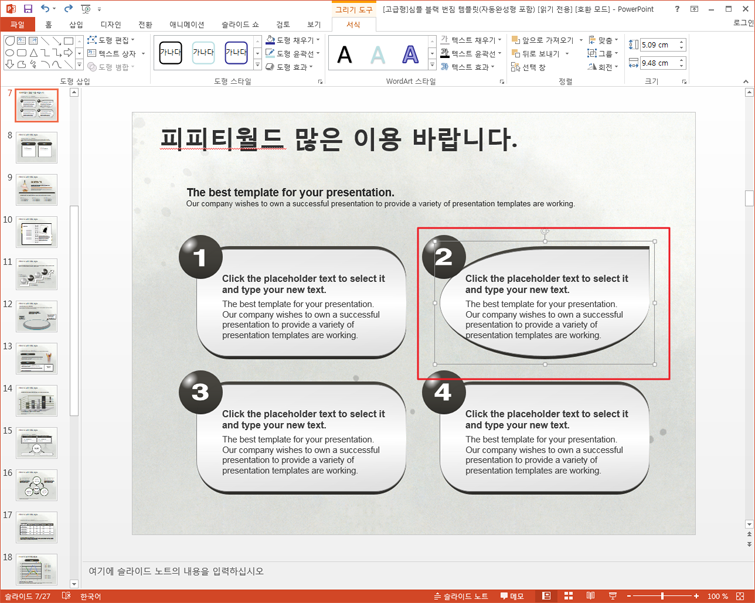Zoom out with minus button
This screenshot has height=603, width=755.
point(629,596)
